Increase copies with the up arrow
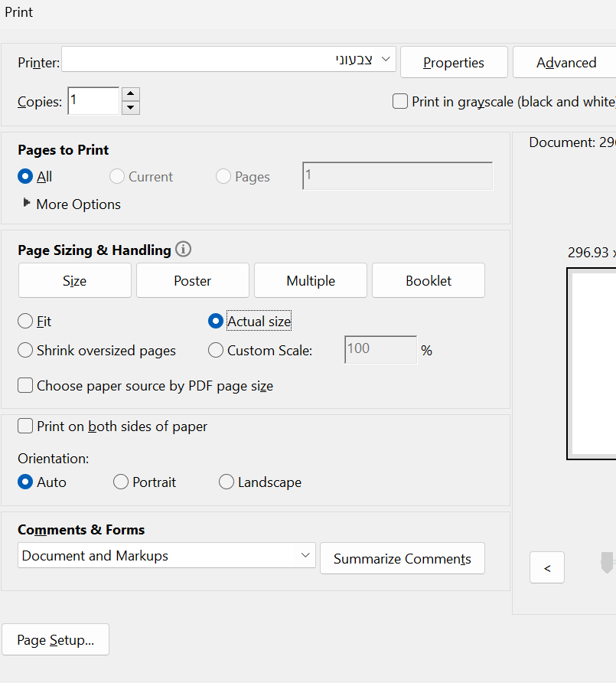 pos(131,94)
